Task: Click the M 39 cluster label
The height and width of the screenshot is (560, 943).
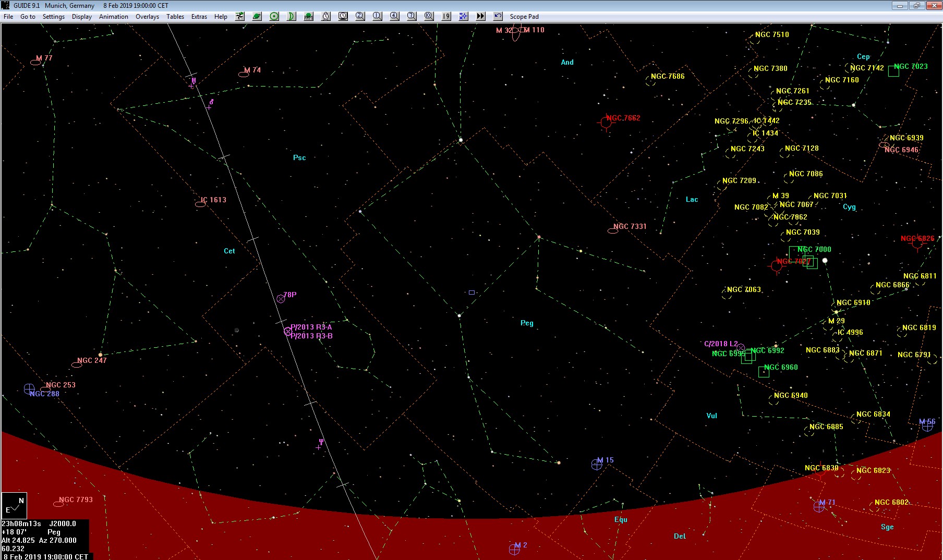Action: coord(781,196)
